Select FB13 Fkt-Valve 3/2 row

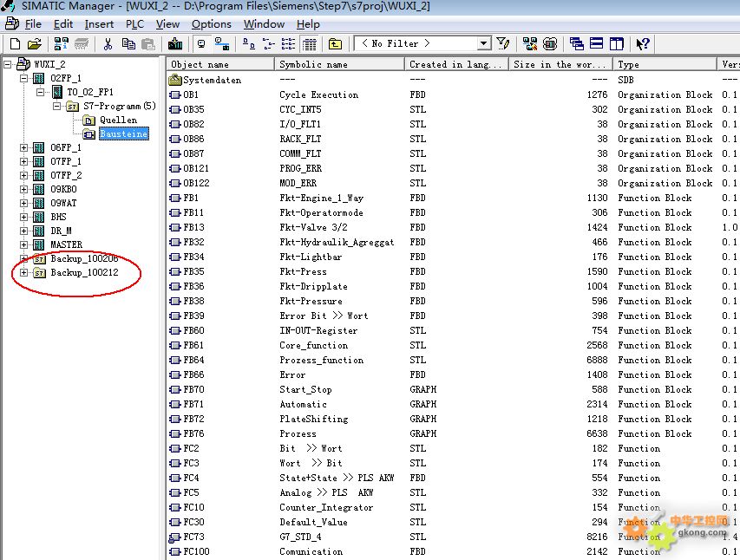pyautogui.click(x=453, y=227)
